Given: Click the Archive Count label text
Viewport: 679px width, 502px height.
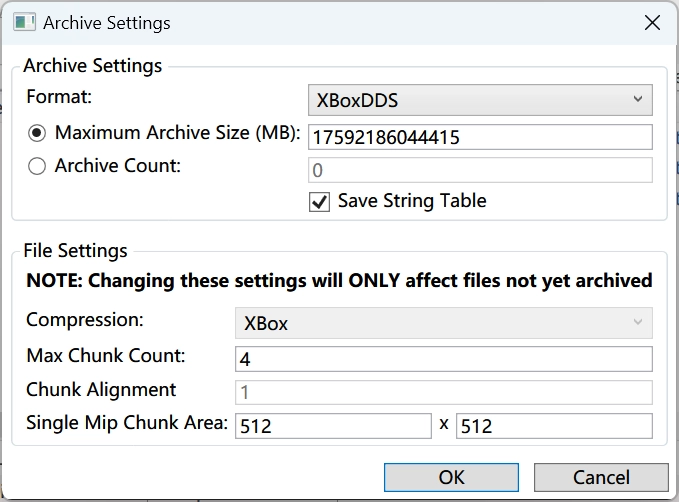Looking at the screenshot, I should (118, 165).
